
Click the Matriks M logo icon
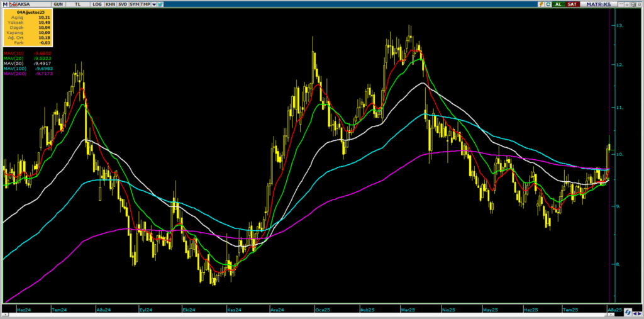4,4
